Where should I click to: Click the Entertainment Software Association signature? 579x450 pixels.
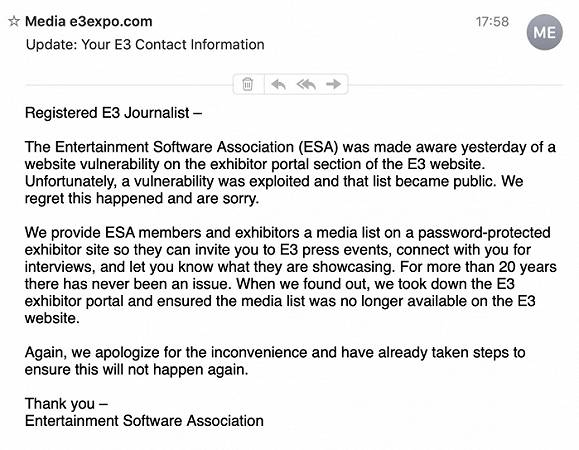pos(144,421)
